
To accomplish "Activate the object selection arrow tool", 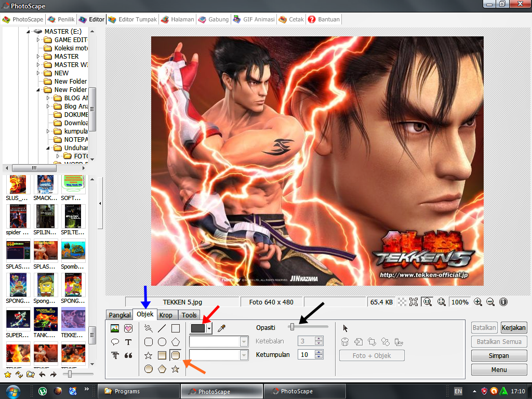I will pyautogui.click(x=345, y=328).
